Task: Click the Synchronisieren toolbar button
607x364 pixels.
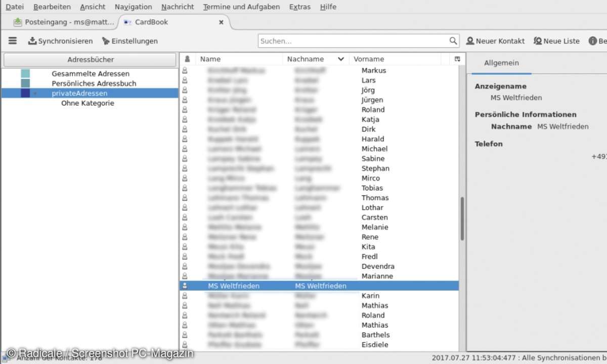Action: coord(60,41)
